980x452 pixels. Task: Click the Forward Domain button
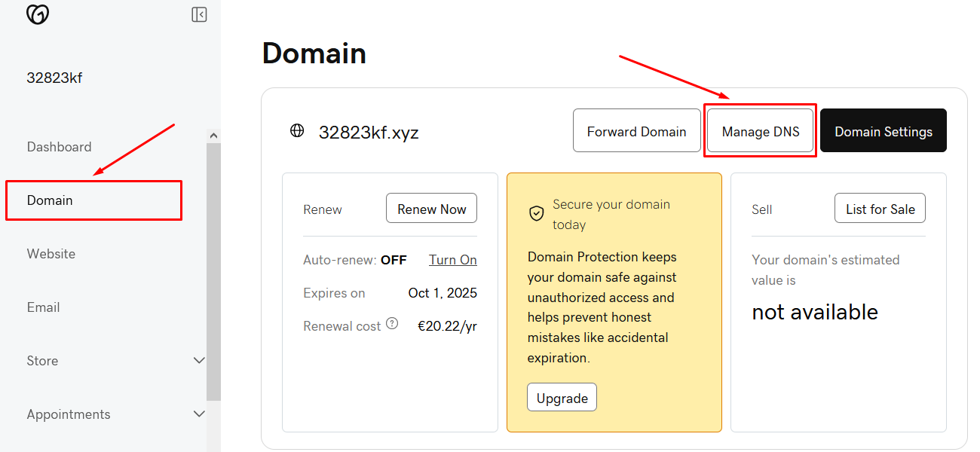click(x=636, y=130)
